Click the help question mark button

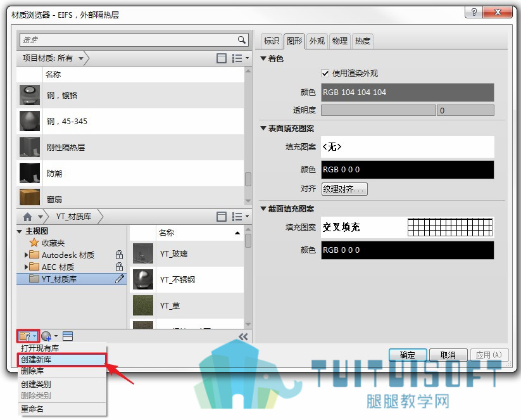474,12
